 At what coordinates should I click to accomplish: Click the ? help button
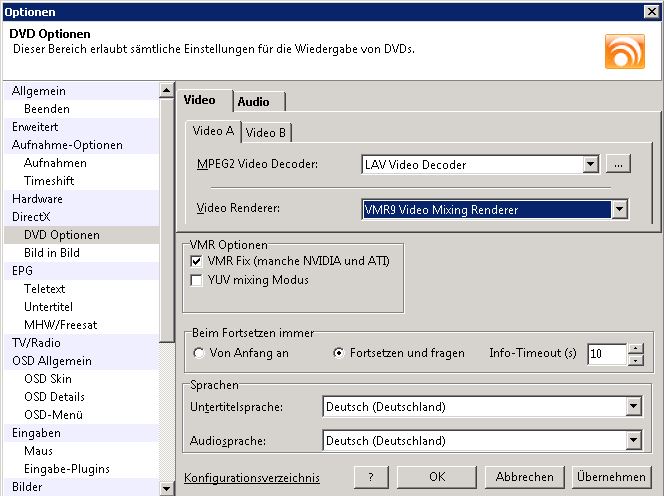click(371, 477)
